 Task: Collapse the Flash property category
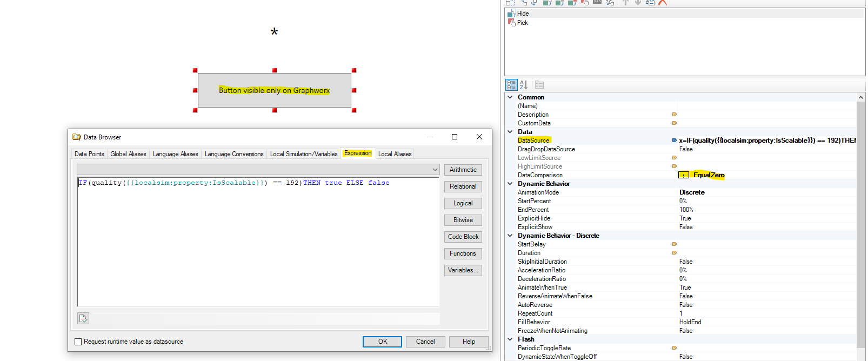(x=510, y=339)
